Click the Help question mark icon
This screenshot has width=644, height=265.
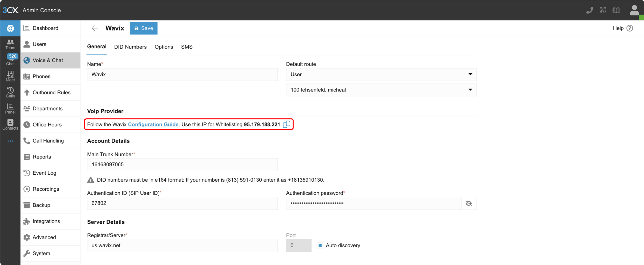[x=630, y=28]
